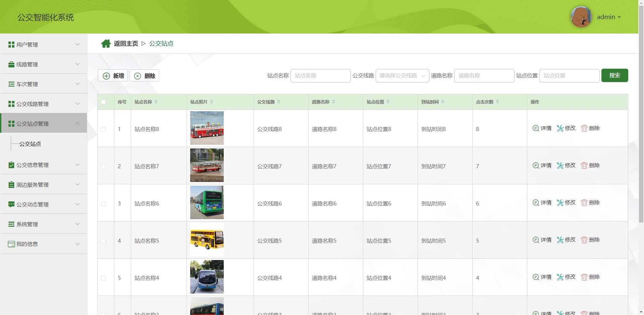Viewport: 644px width, 315px height.
Task: Check the checkbox for row 站点名称8
Action: point(103,129)
